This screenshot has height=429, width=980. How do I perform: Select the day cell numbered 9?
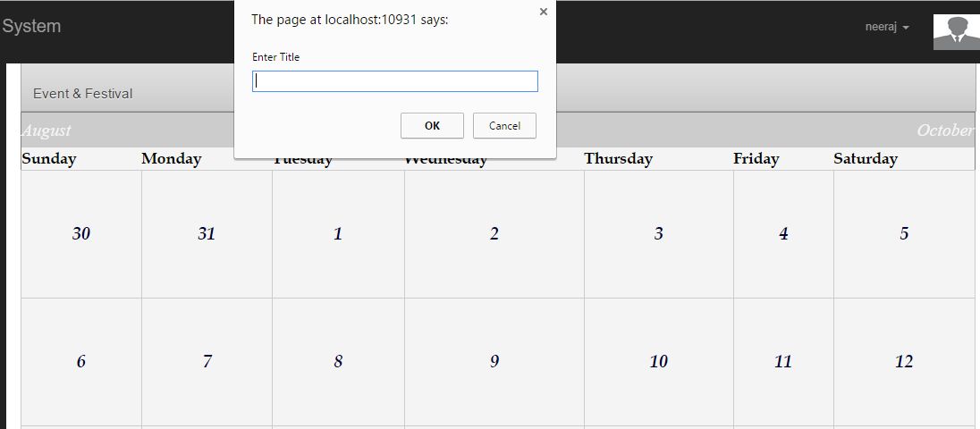click(x=494, y=362)
